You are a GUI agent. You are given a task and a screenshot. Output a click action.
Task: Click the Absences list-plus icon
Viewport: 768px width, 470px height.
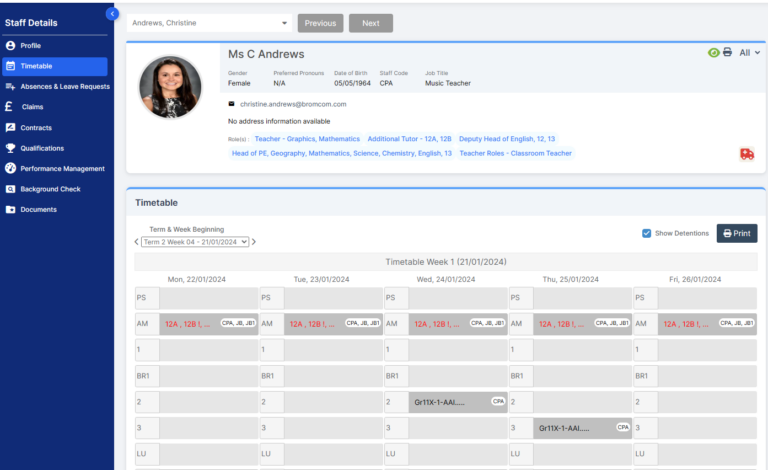[x=10, y=87]
